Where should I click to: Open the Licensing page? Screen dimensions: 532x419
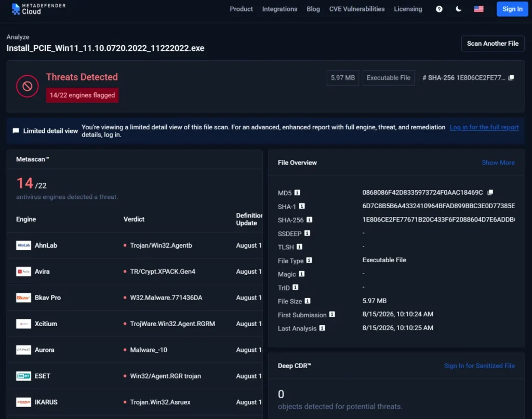click(x=408, y=9)
